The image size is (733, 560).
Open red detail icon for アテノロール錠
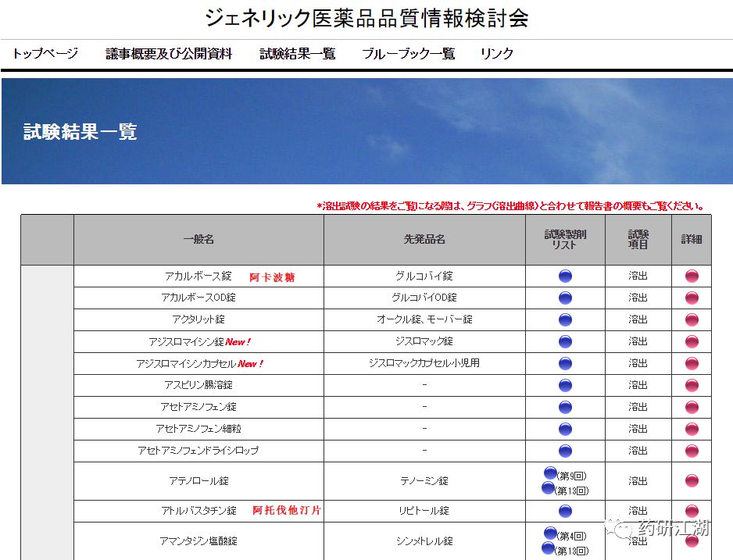click(692, 480)
